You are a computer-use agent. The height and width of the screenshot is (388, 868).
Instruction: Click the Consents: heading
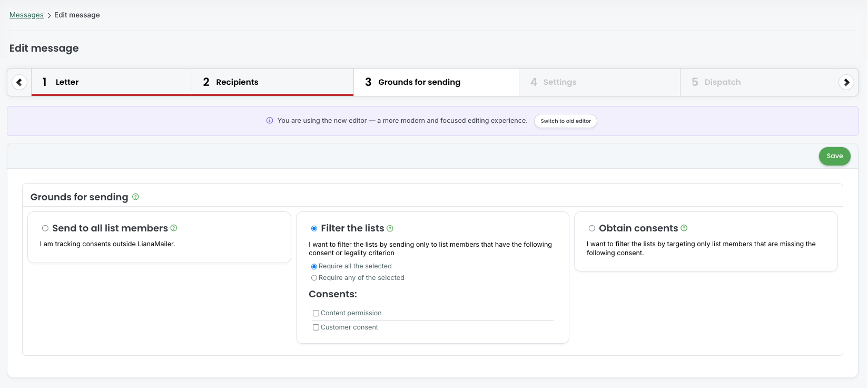pos(333,294)
